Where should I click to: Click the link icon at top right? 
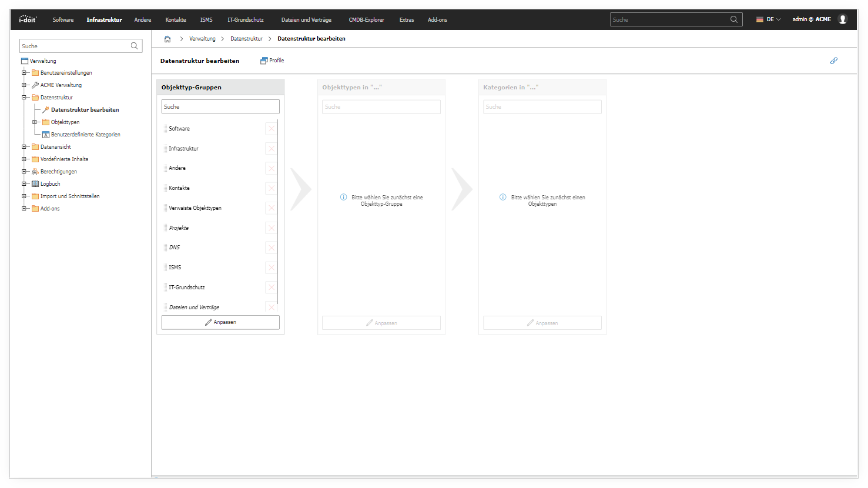click(x=833, y=61)
